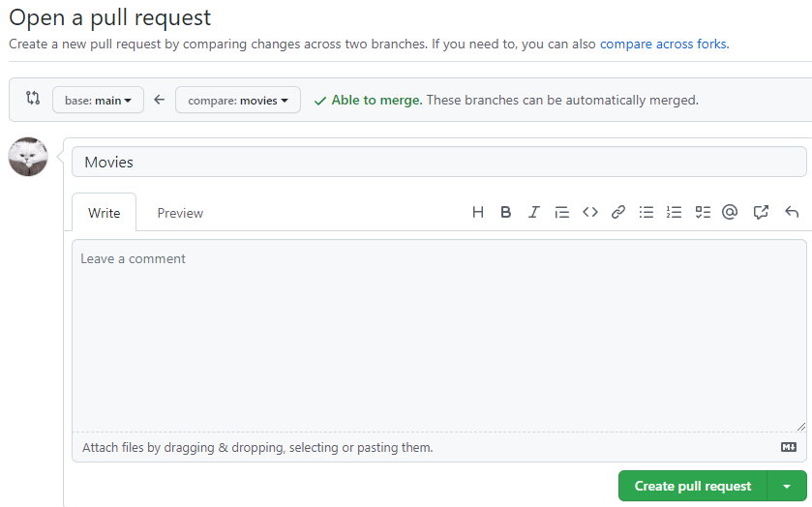Mention a user with @ icon
The height and width of the screenshot is (507, 812).
click(730, 212)
